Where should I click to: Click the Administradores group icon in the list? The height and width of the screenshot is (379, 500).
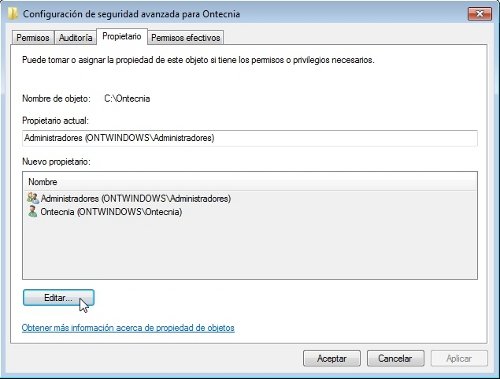[33, 198]
